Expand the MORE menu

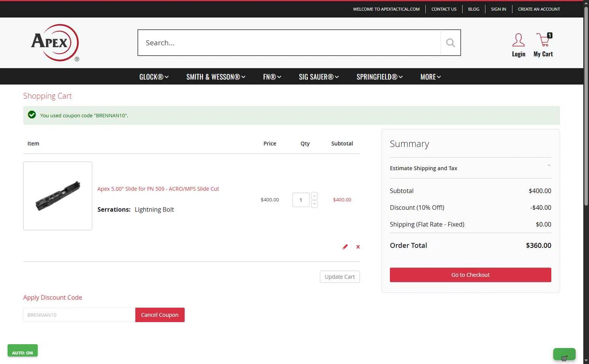[431, 77]
